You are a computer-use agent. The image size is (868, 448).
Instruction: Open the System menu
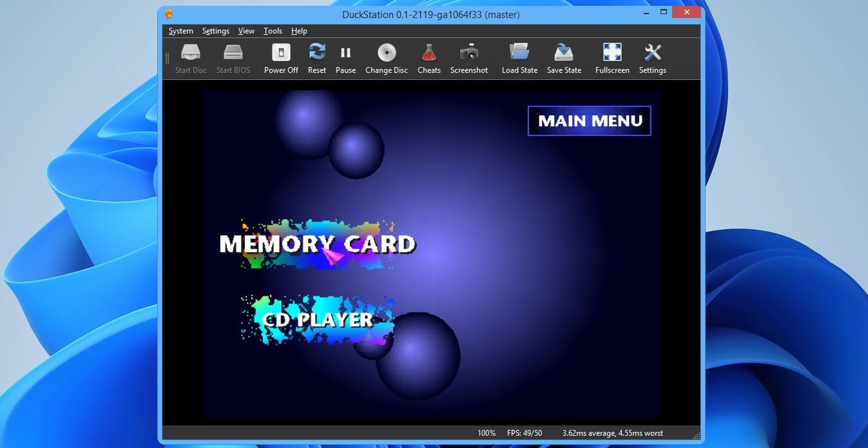click(181, 31)
